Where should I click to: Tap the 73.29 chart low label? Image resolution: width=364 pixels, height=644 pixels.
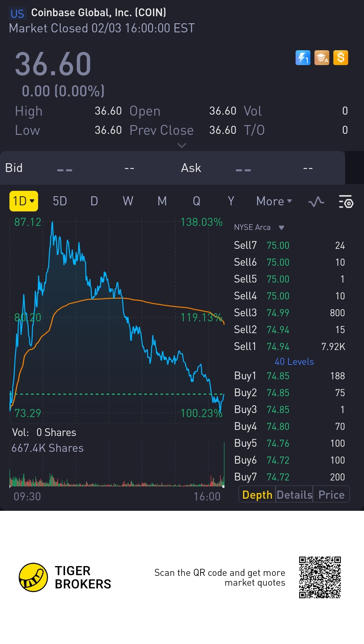tap(28, 413)
